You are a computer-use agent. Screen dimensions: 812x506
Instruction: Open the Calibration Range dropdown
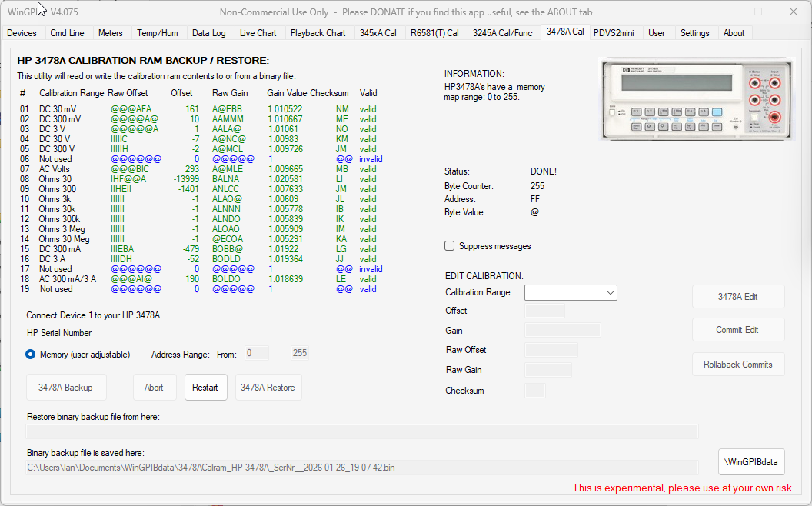(571, 292)
